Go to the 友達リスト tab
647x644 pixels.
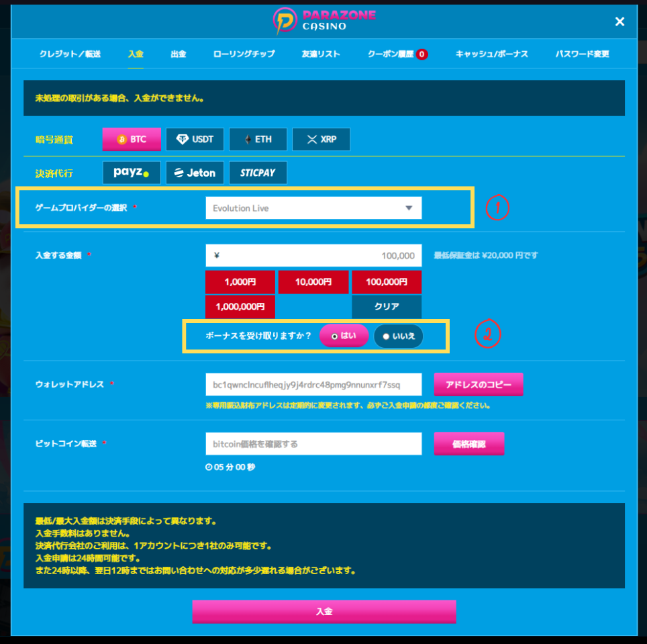click(321, 54)
